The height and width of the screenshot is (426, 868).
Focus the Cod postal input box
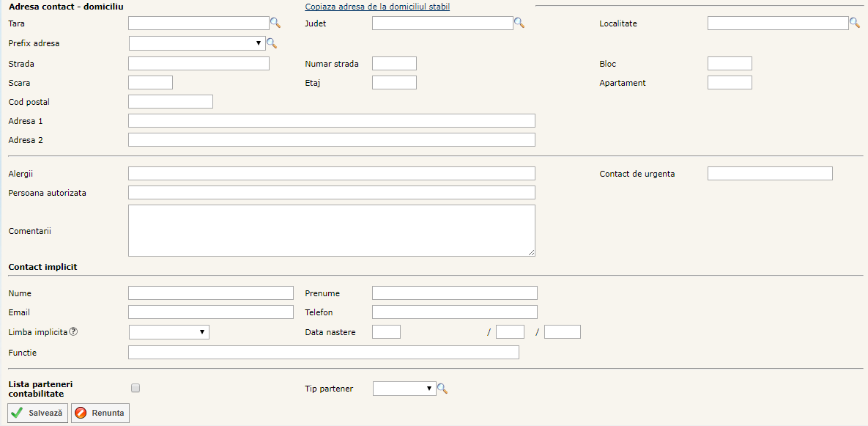point(170,102)
